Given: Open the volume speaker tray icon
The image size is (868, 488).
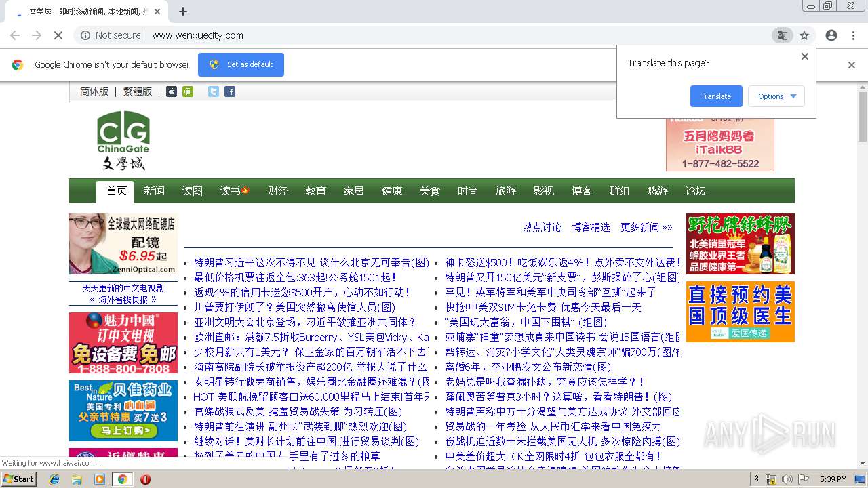Looking at the screenshot, I should 787,479.
